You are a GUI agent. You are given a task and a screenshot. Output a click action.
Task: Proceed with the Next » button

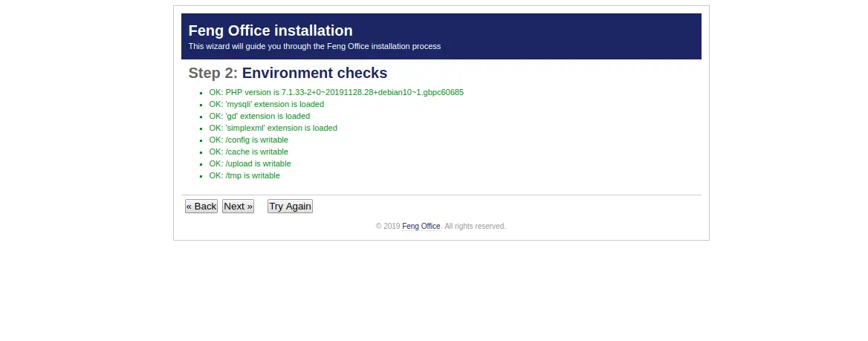point(238,207)
